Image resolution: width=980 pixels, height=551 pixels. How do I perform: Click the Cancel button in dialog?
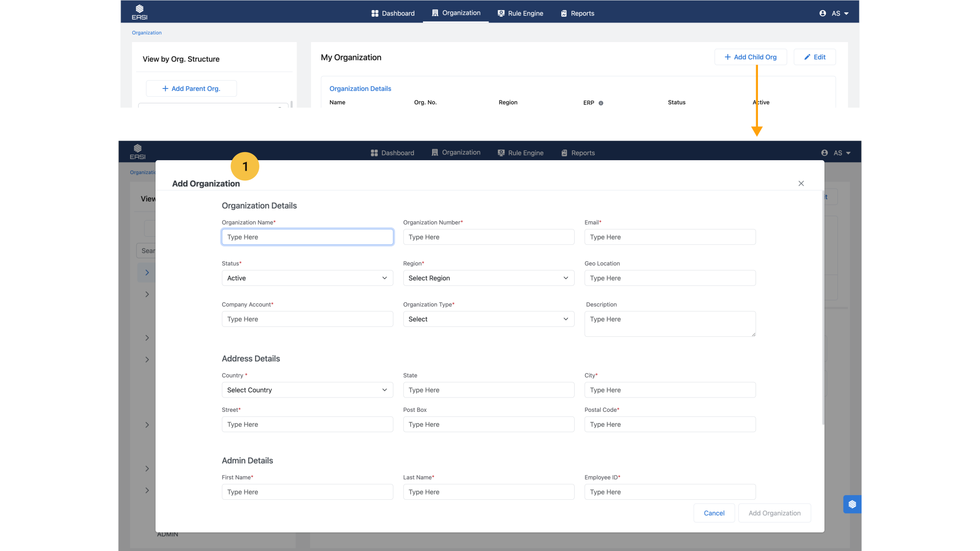pyautogui.click(x=713, y=513)
